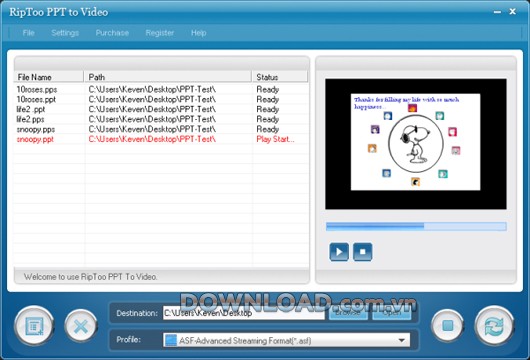
Task: Click the remove file X icon
Action: (81, 326)
